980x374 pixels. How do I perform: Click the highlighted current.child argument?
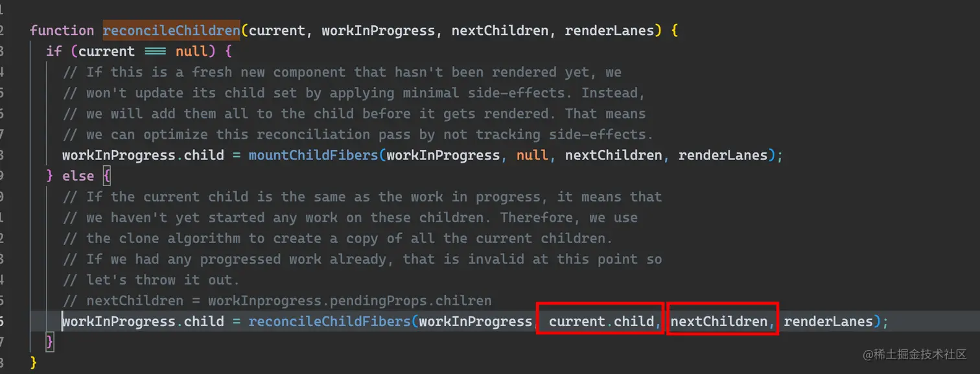tap(601, 321)
